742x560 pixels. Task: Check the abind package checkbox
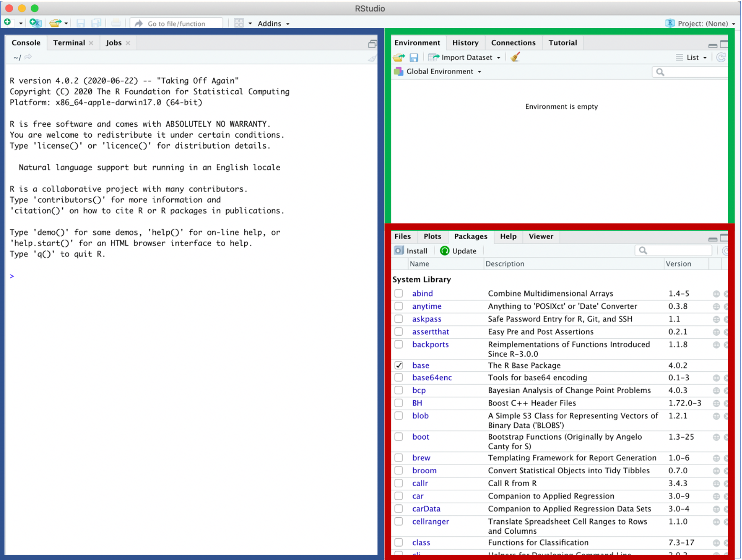pos(399,293)
